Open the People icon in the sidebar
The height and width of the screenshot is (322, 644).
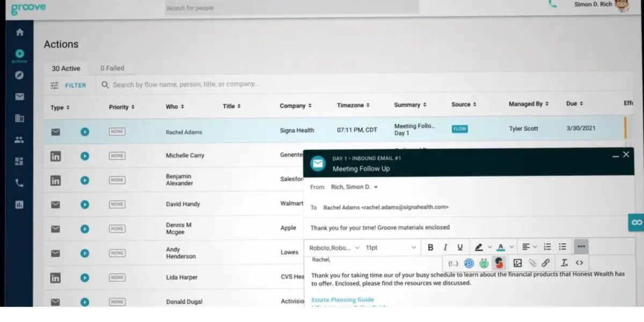coord(20,140)
